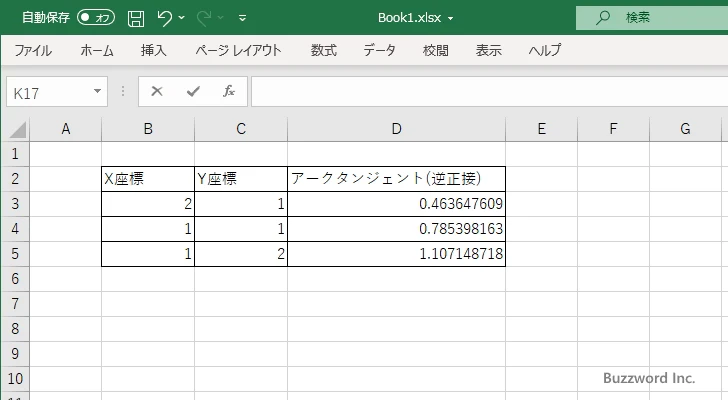
Task: Open the Redo history dropdown arrow
Action: click(x=221, y=18)
